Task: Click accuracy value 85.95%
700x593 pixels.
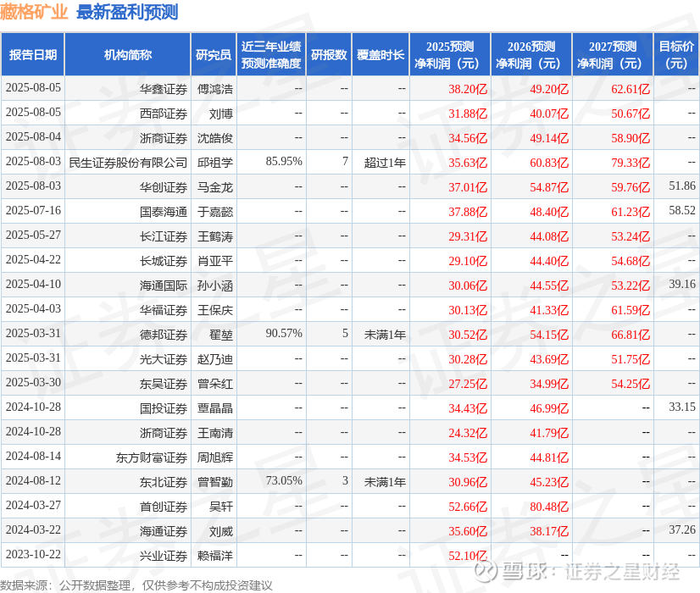Action: tap(284, 161)
